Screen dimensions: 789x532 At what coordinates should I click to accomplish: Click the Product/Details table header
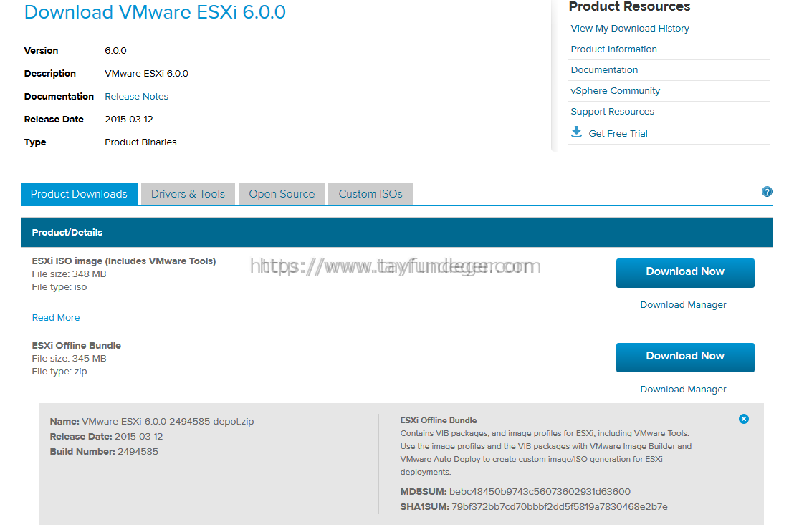click(396, 232)
